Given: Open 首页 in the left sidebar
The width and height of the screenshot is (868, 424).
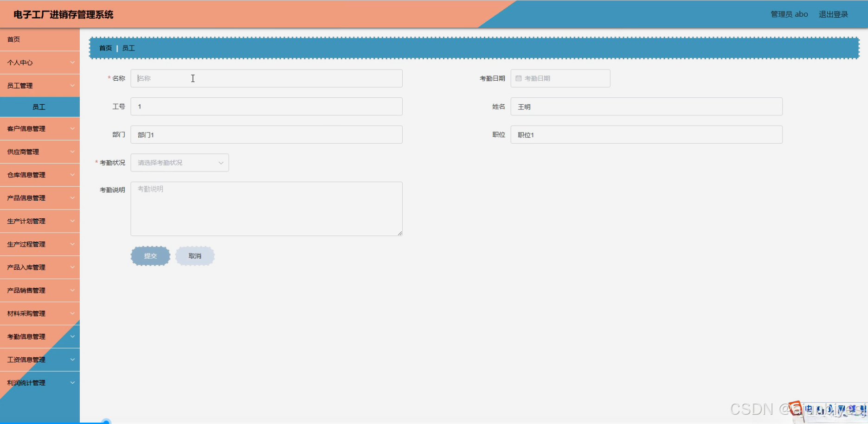Looking at the screenshot, I should tap(40, 39).
